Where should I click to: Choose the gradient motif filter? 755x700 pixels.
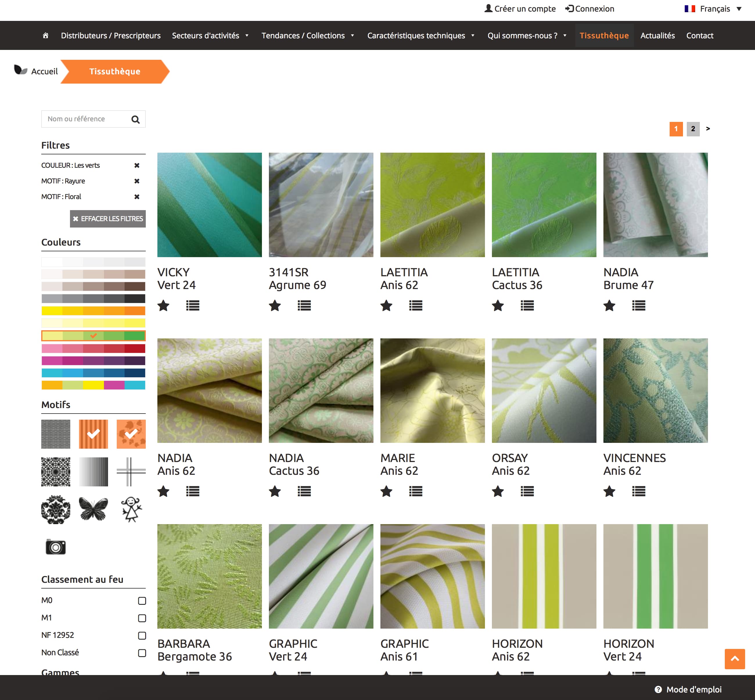click(93, 472)
